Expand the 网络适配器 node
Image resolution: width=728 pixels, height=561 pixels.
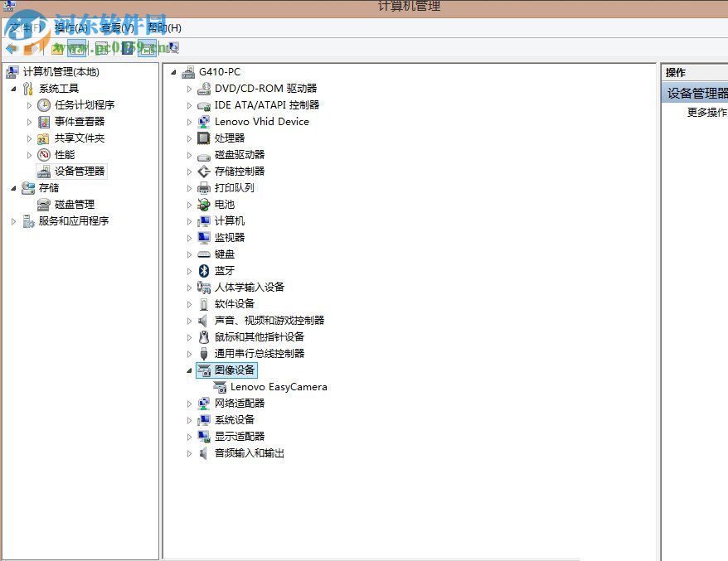[x=189, y=403]
